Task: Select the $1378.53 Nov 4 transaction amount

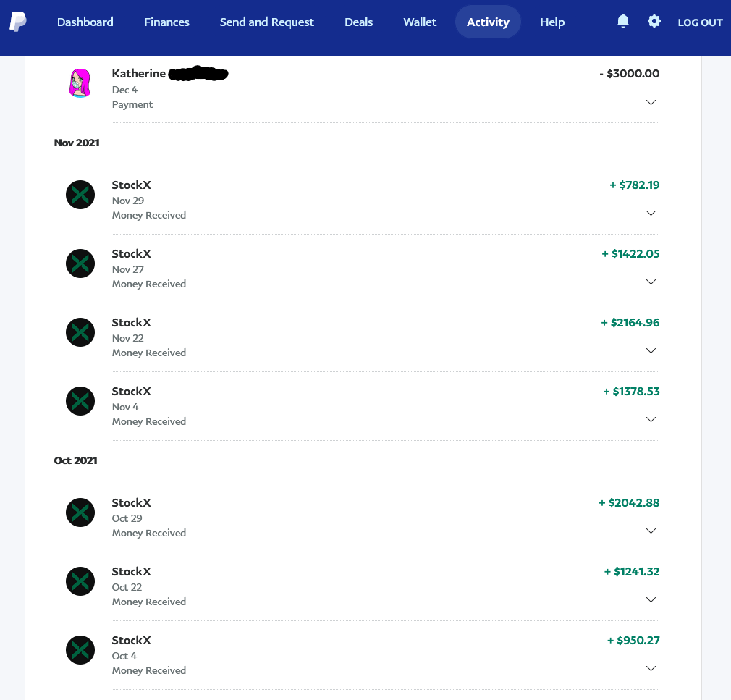Action: [x=631, y=392]
